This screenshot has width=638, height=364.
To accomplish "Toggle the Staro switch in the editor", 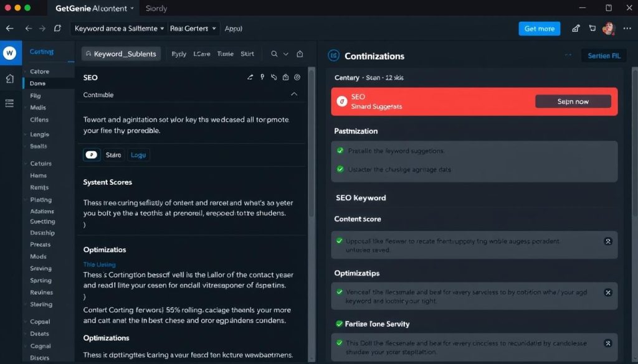I will pyautogui.click(x=92, y=155).
